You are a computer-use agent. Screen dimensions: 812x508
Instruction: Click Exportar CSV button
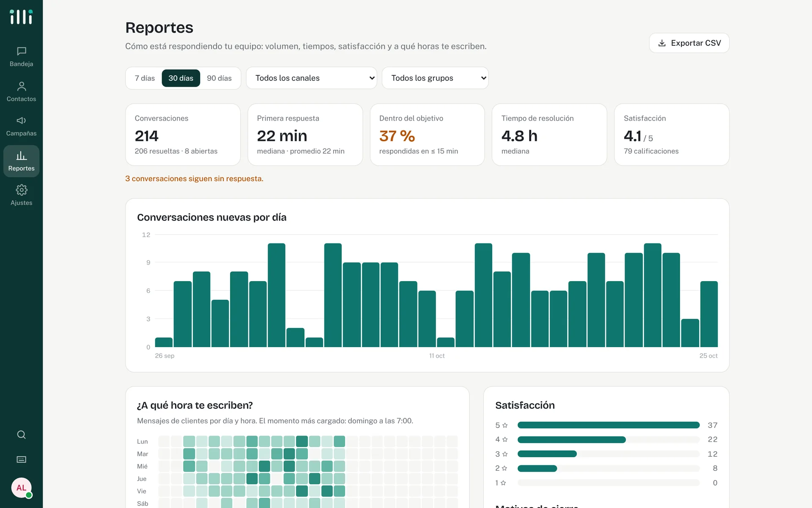[x=689, y=43]
